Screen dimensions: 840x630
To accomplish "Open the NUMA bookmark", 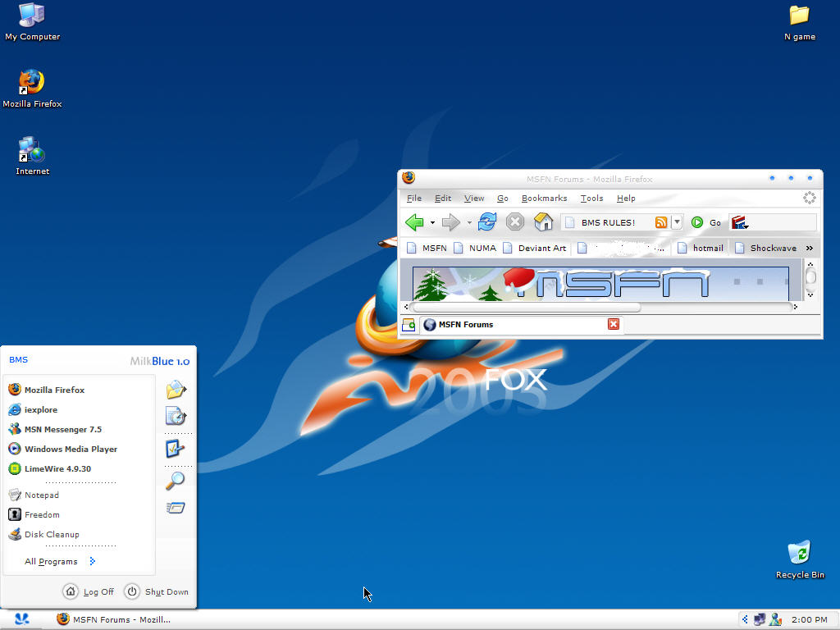I will [475, 248].
